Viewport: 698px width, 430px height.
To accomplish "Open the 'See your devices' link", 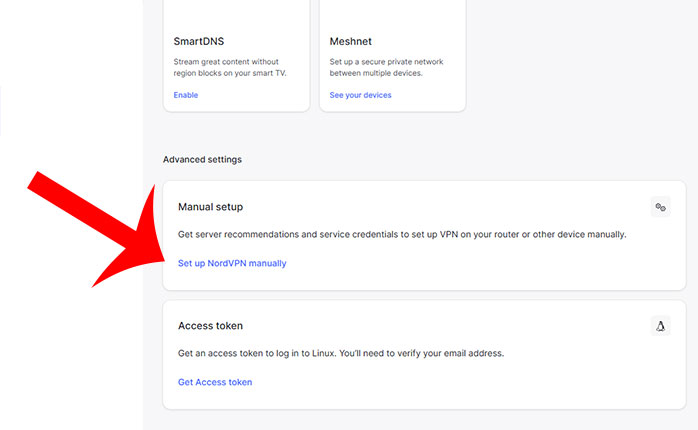I will (x=360, y=95).
